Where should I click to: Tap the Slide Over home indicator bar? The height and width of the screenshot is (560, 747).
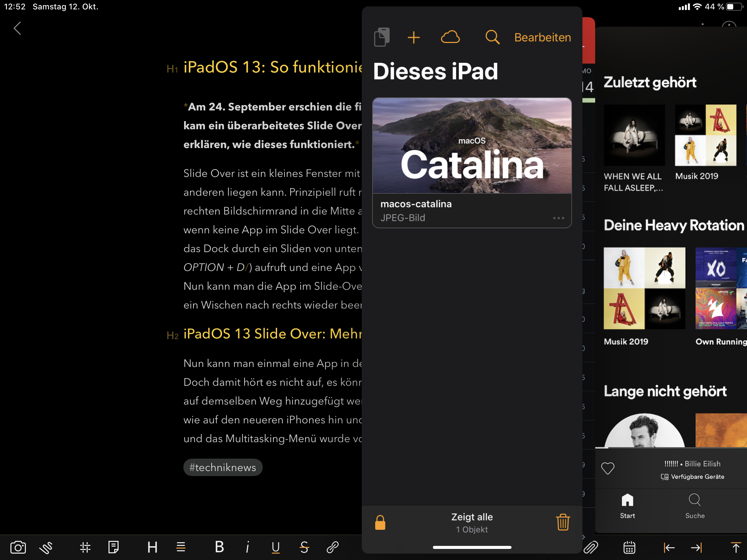(x=472, y=548)
